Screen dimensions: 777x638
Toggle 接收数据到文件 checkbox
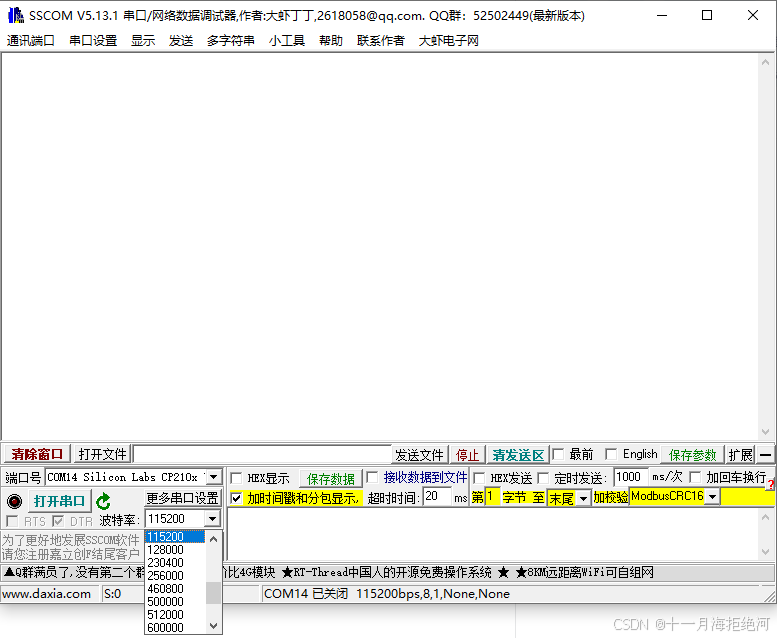click(x=372, y=477)
